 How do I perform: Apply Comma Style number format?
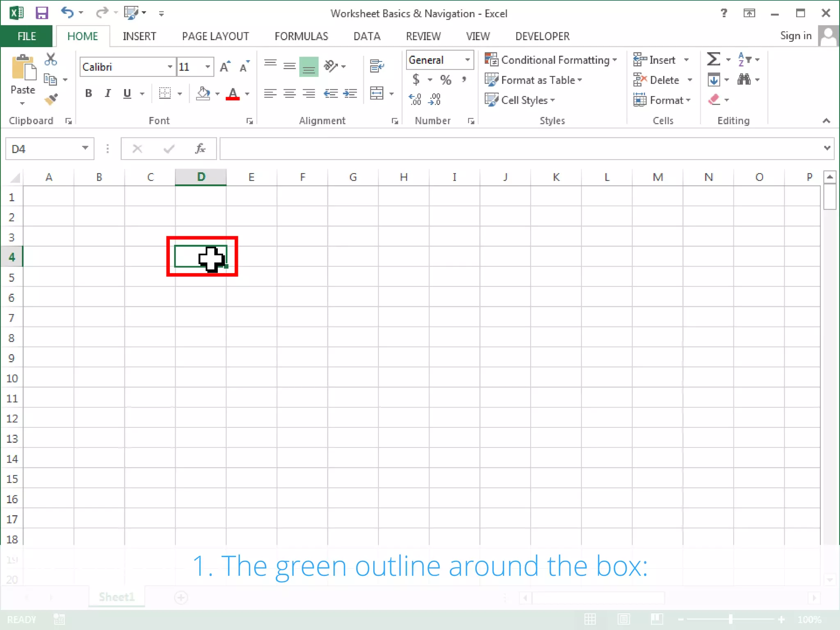coord(464,79)
